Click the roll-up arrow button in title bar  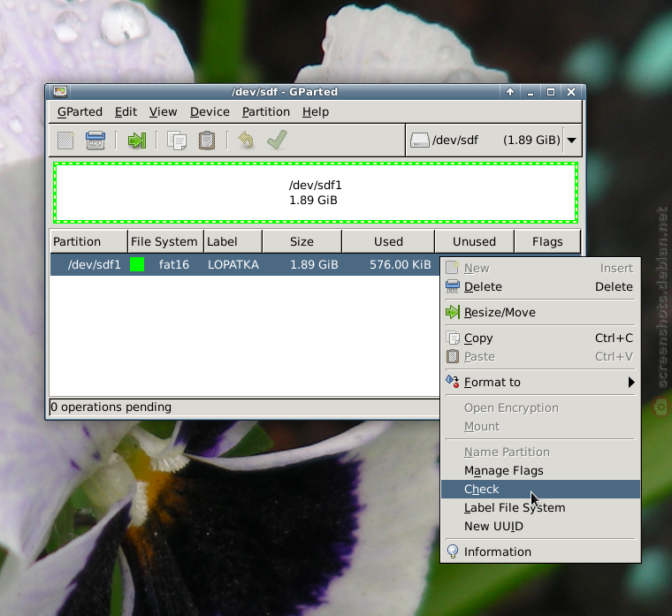[x=510, y=92]
